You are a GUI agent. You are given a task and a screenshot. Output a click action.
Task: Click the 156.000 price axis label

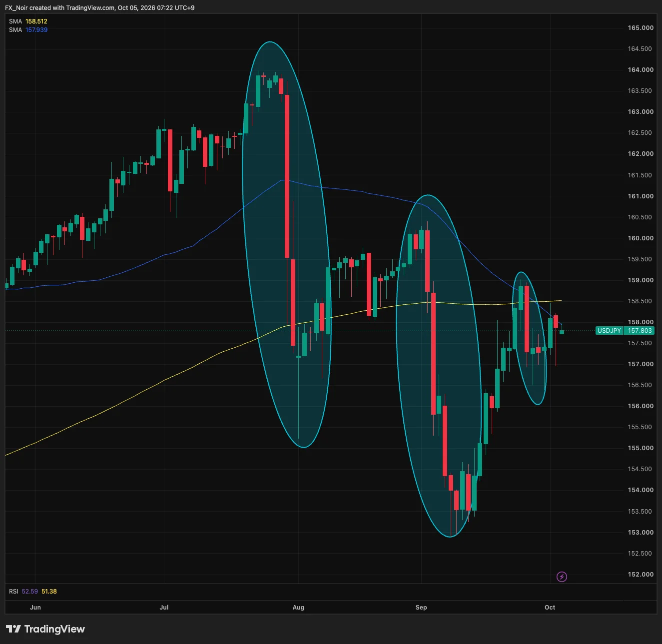641,406
